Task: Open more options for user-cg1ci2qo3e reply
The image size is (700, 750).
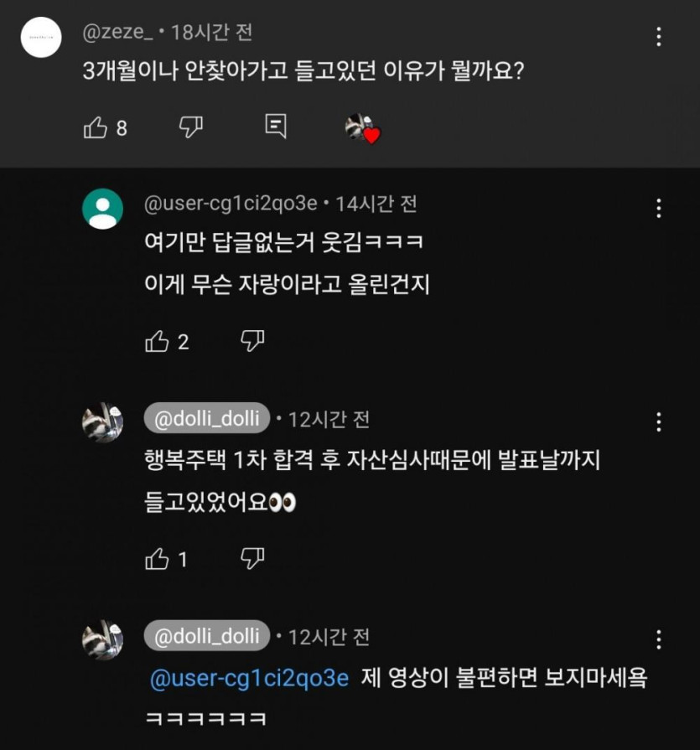Action: pyautogui.click(x=659, y=208)
